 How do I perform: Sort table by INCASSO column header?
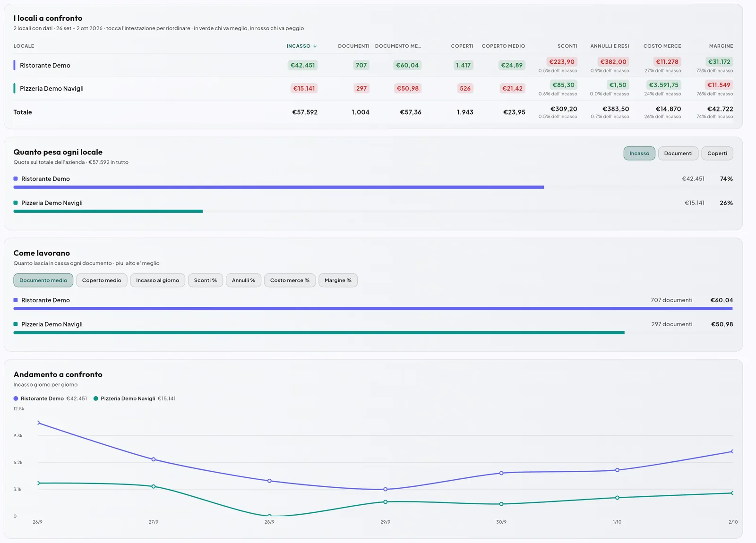301,46
